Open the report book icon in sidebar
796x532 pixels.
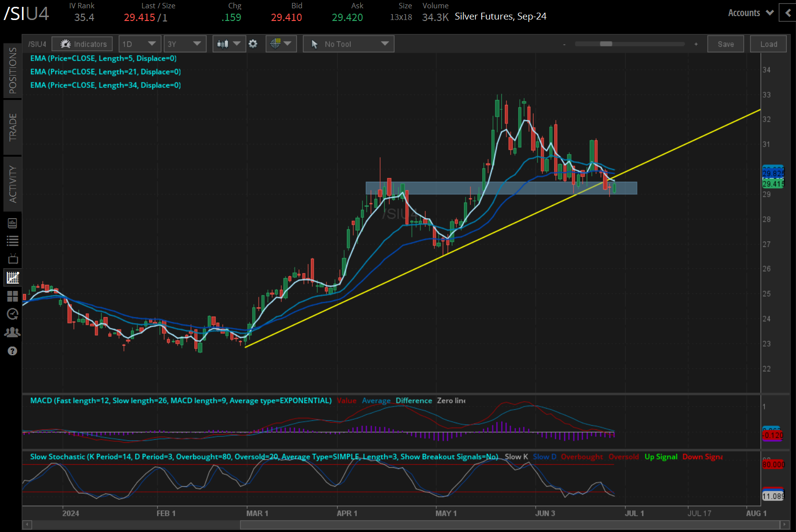(x=13, y=223)
